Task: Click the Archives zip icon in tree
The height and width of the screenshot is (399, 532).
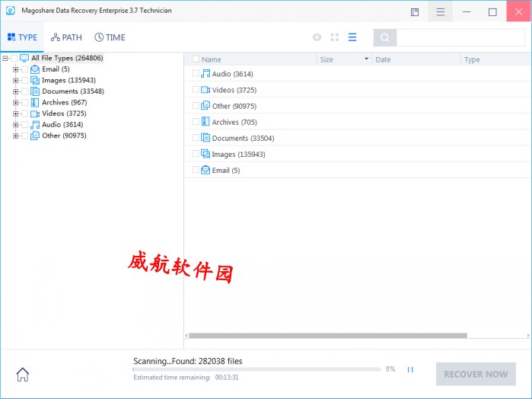Action: [34, 103]
